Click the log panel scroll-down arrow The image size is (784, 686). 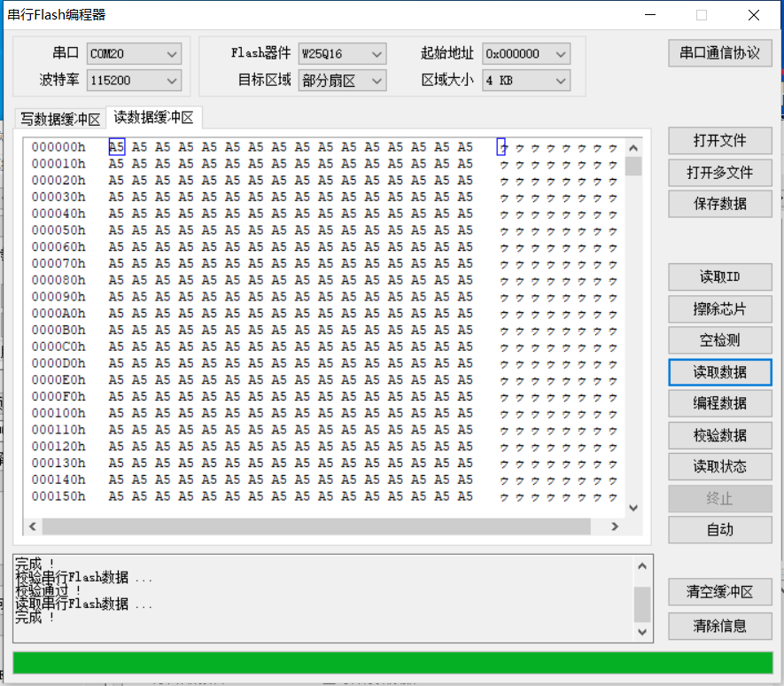tap(642, 632)
